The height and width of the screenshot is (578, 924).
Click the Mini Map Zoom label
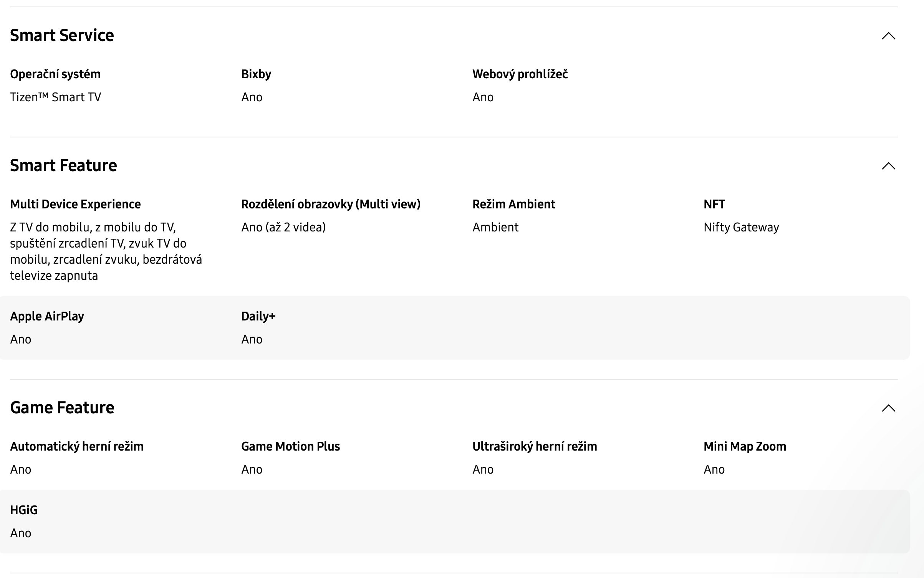[x=745, y=446]
